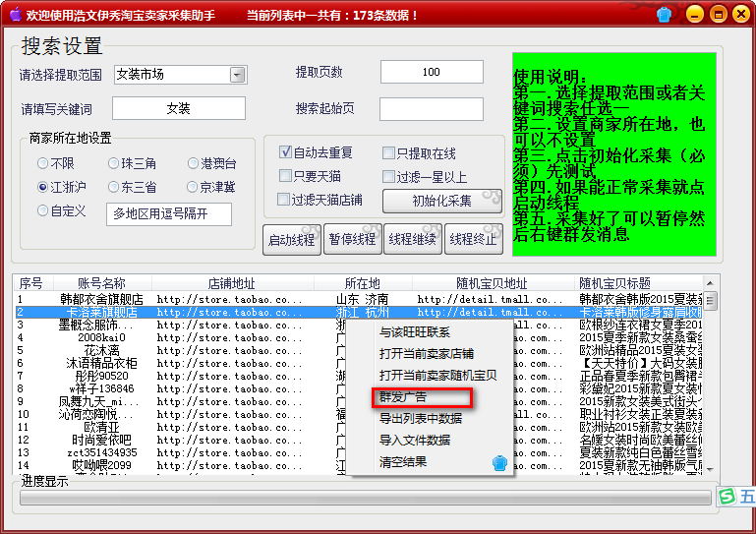Click the 进度显示 progress bar
This screenshot has width=756, height=534.
point(366,498)
